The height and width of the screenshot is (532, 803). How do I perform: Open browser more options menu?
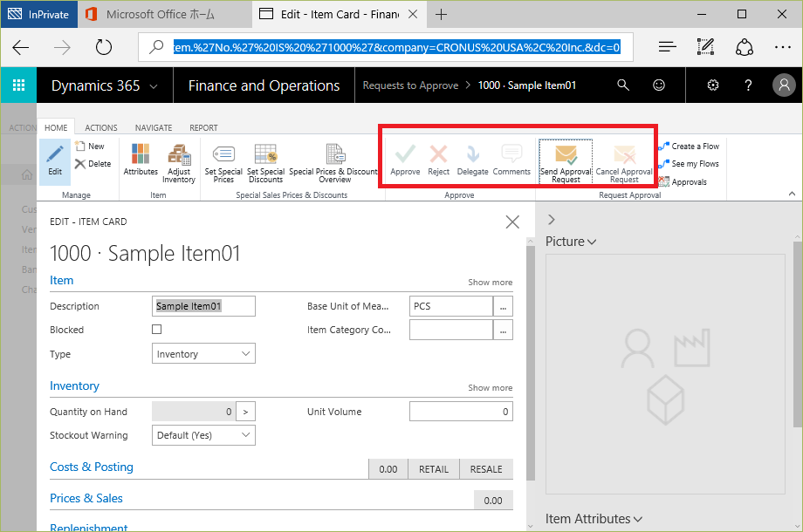pyautogui.click(x=783, y=48)
